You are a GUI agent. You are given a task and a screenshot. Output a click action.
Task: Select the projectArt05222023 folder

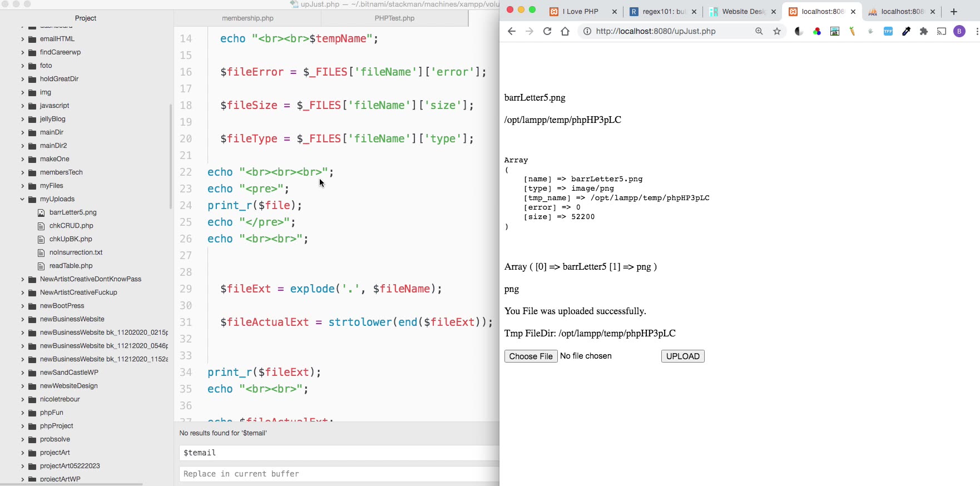tap(70, 466)
